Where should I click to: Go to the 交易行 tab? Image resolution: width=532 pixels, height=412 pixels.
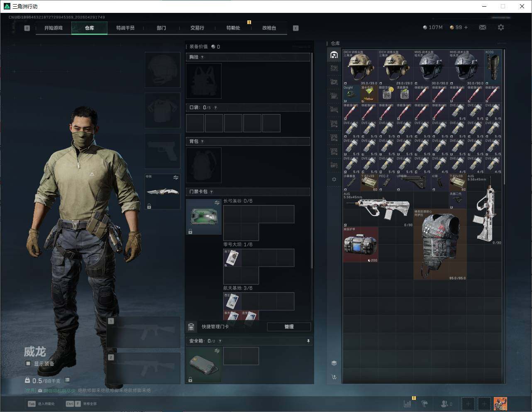pos(197,28)
